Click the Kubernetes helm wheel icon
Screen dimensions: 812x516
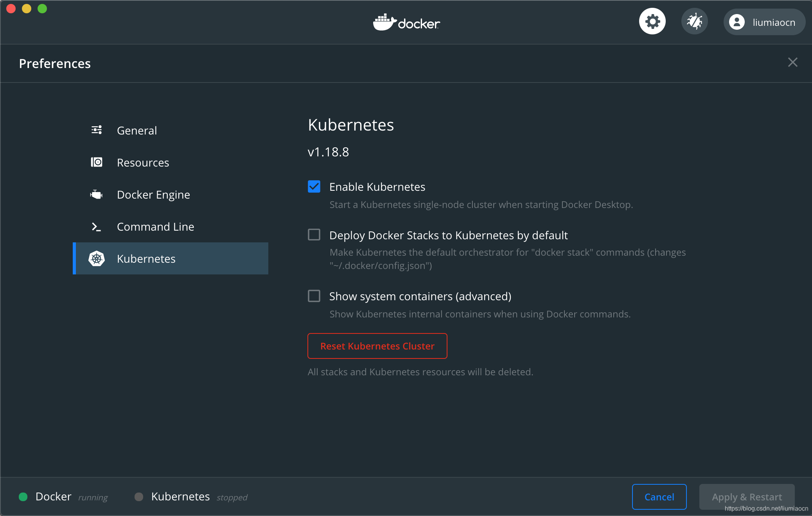click(97, 258)
